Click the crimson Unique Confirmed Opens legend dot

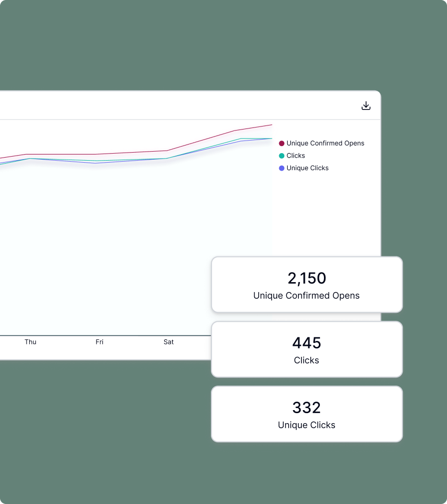tap(282, 144)
